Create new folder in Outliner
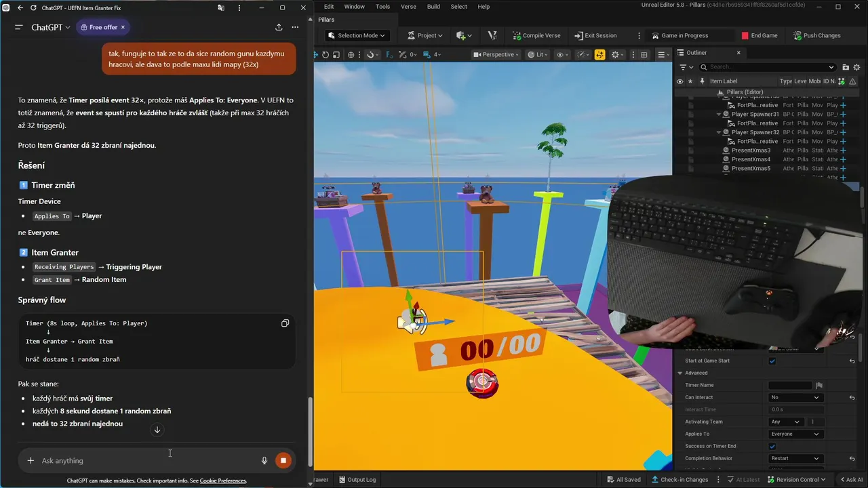 846,67
